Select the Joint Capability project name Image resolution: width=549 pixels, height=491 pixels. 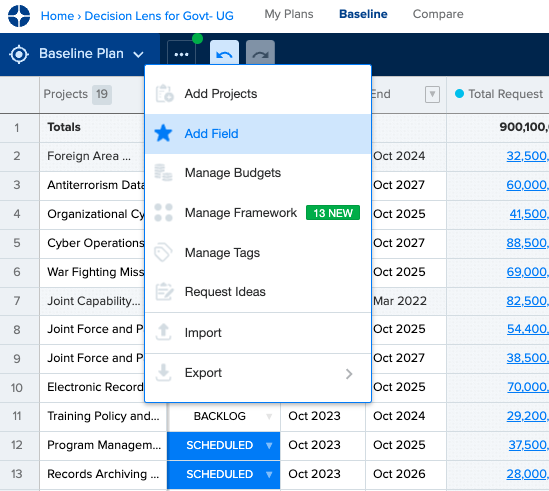point(93,301)
